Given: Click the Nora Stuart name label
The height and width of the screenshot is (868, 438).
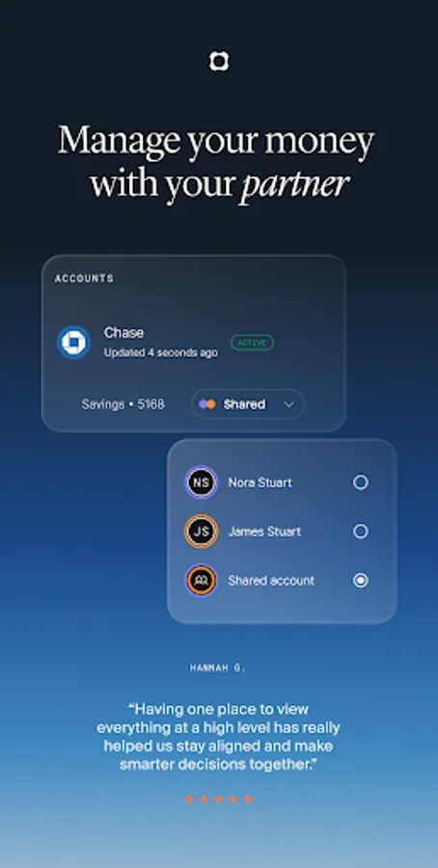Looking at the screenshot, I should (260, 482).
